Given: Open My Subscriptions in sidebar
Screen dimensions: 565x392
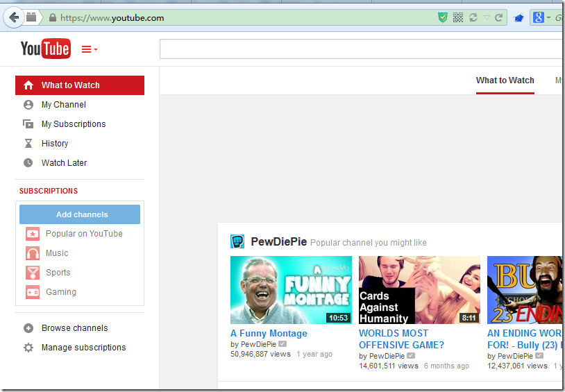Looking at the screenshot, I should point(74,124).
